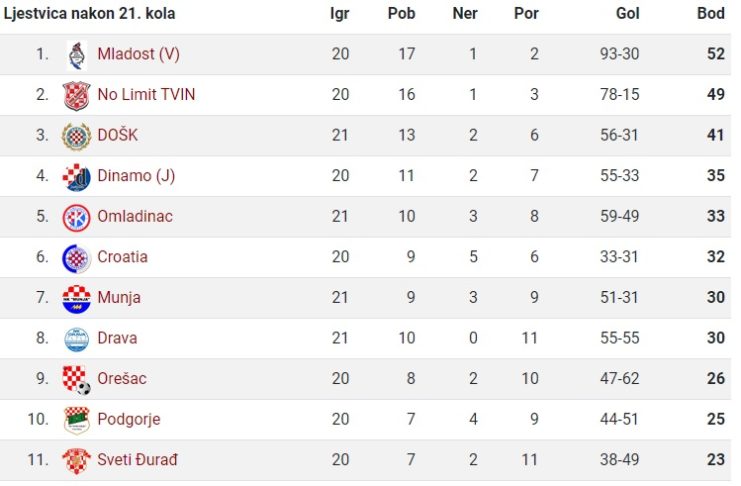Open the Croatia team link
741x486 pixels.
coord(122,257)
